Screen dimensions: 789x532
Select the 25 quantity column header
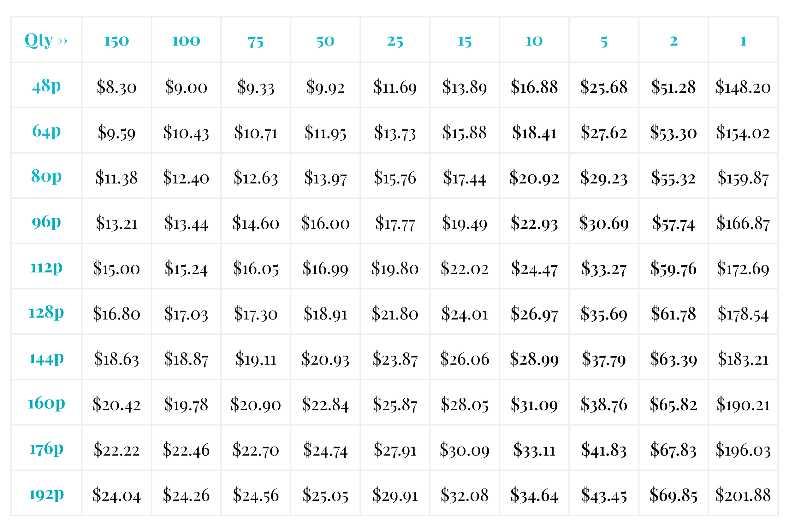coord(395,40)
